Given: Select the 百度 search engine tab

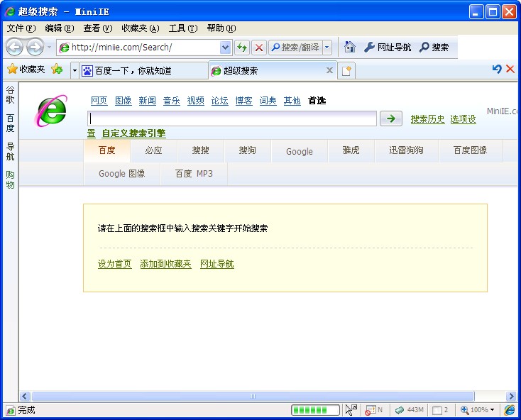Looking at the screenshot, I should (x=107, y=150).
